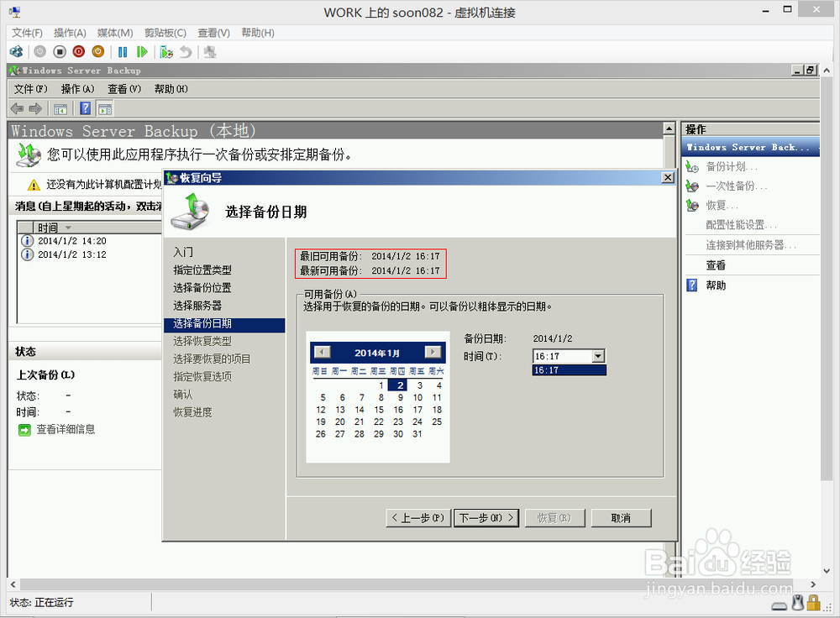Select the 2014/1/2 13:12 message row
This screenshot has width=840, height=618.
coord(90,254)
